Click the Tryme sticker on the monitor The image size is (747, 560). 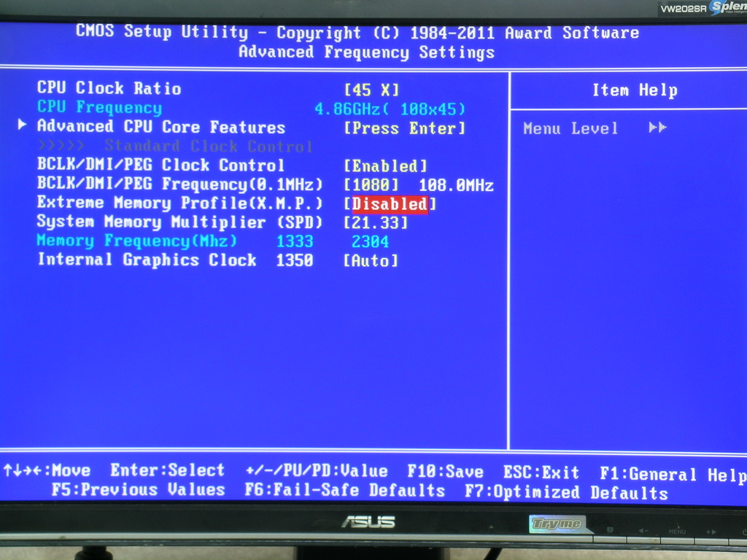tap(557, 524)
